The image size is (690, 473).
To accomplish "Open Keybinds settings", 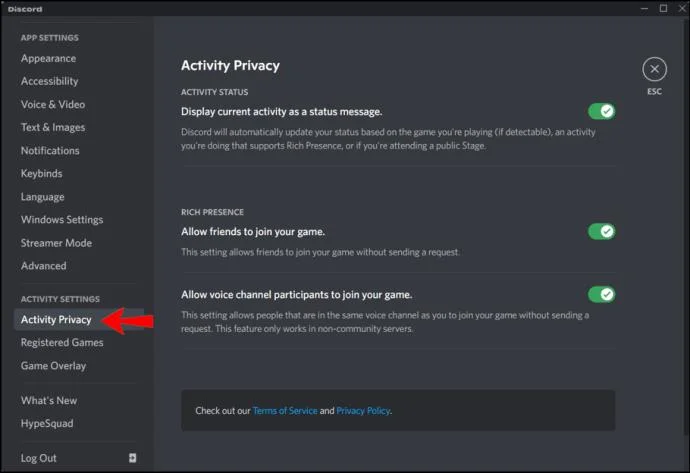I will (x=41, y=174).
